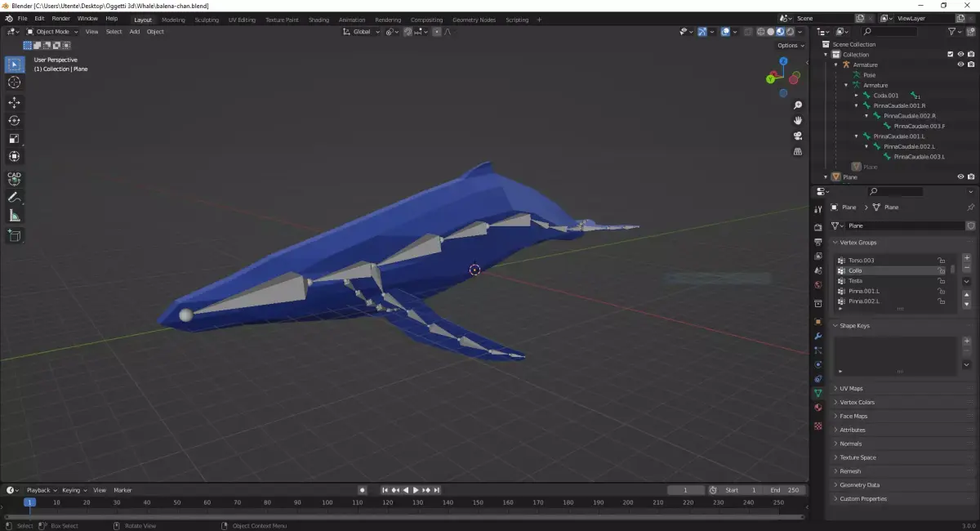The image size is (980, 531).
Task: Activate the Transform tool
Action: click(14, 156)
